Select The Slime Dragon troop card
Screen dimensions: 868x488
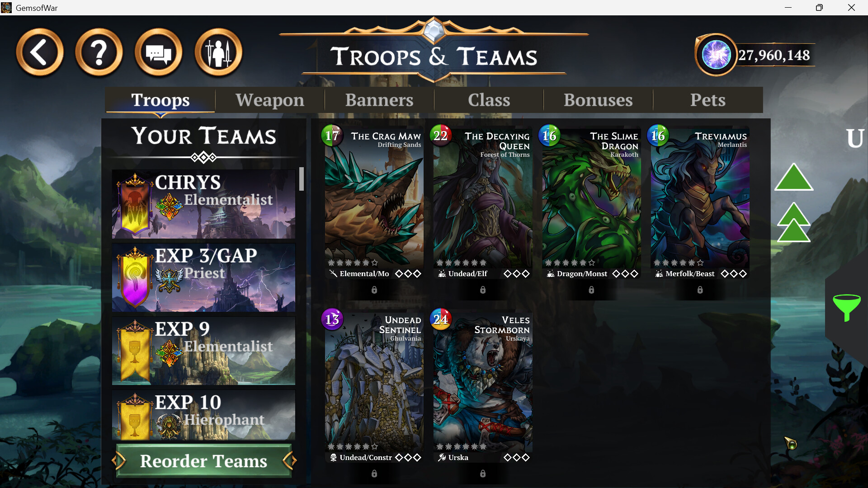tap(591, 202)
